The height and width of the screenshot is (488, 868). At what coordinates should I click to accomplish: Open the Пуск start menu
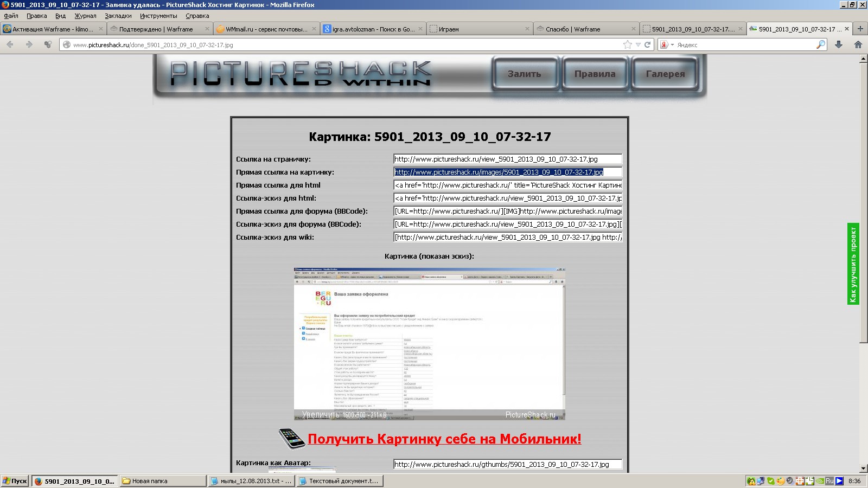click(15, 481)
